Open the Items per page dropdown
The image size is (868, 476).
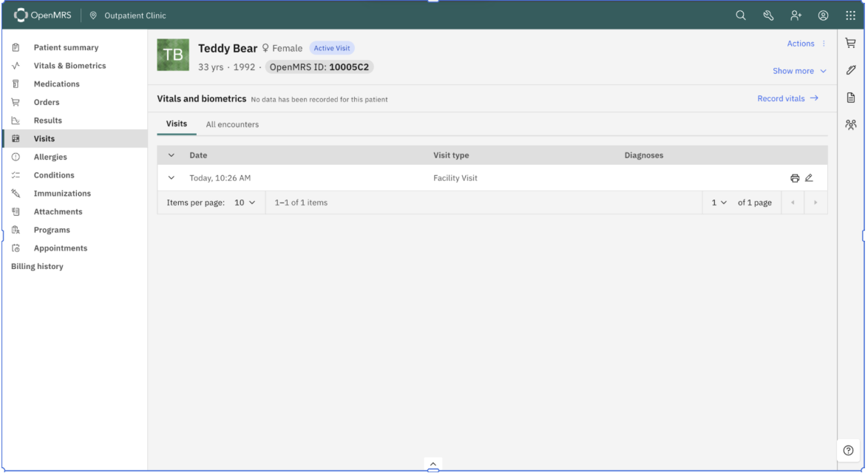coord(244,203)
